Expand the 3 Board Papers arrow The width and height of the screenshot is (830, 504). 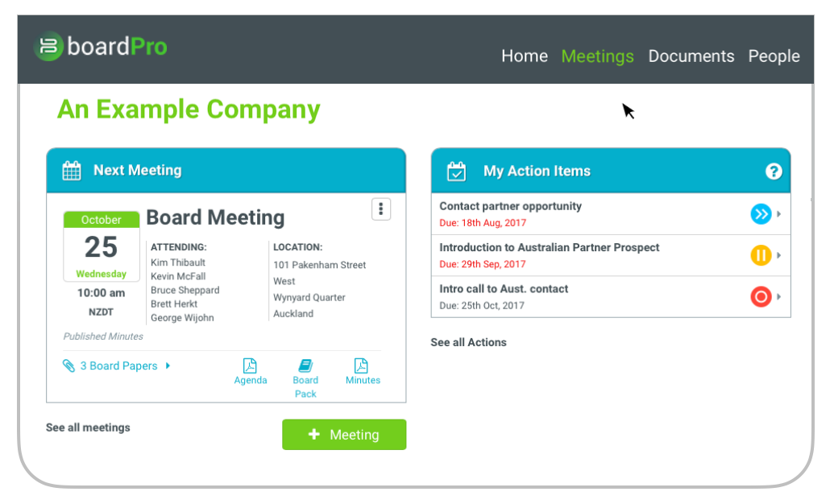point(168,366)
